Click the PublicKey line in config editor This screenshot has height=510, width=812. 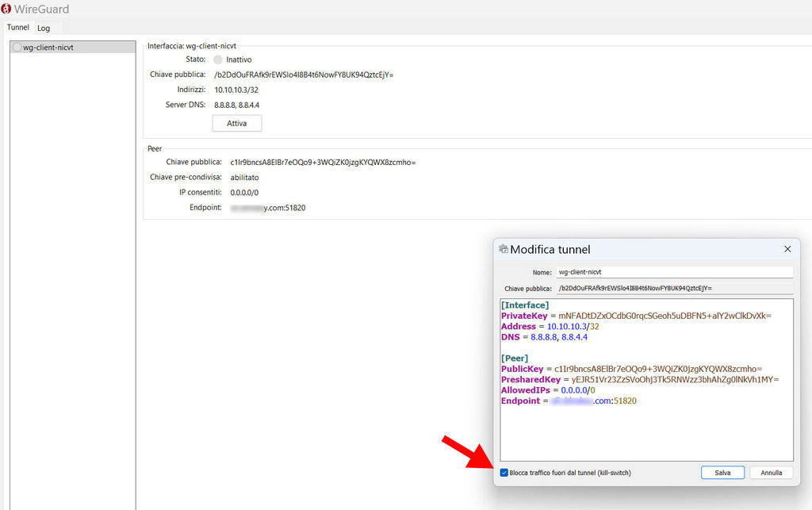coord(631,369)
